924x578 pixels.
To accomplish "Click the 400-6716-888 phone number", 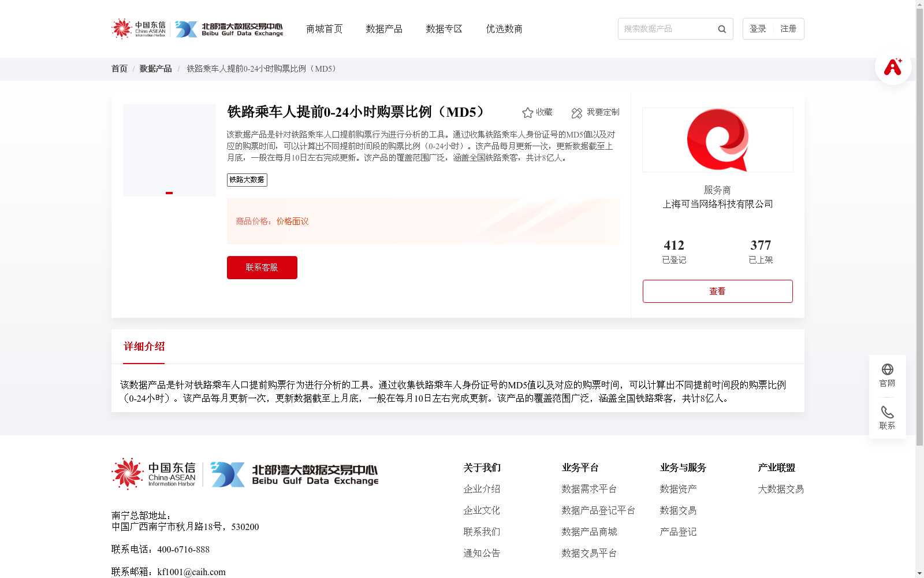I will point(183,550).
